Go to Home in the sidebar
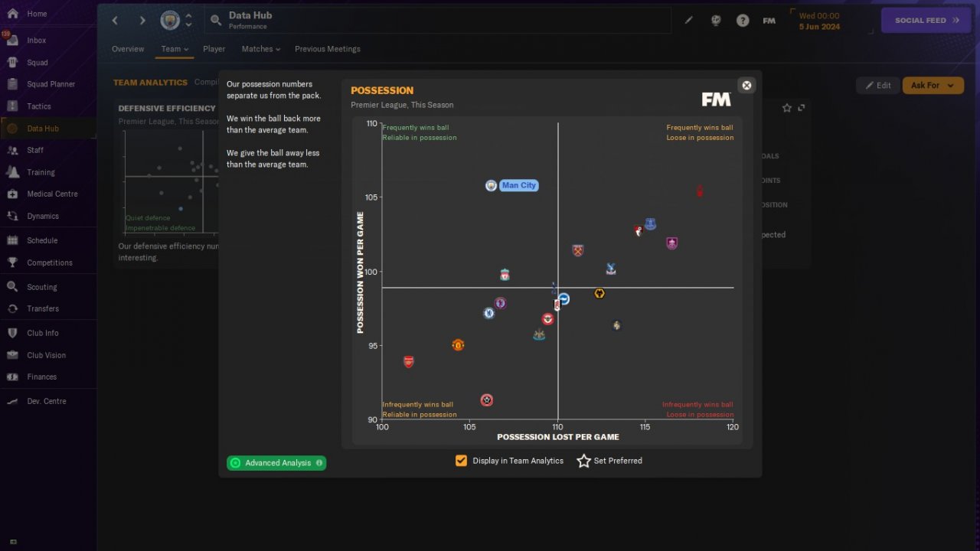The height and width of the screenshot is (551, 980). point(37,14)
